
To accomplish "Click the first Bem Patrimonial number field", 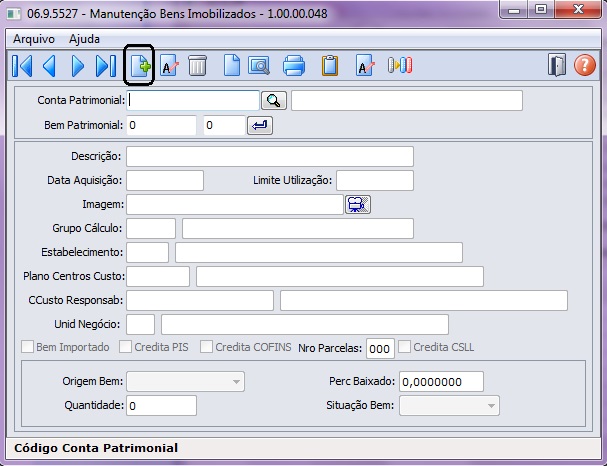I will 161,125.
